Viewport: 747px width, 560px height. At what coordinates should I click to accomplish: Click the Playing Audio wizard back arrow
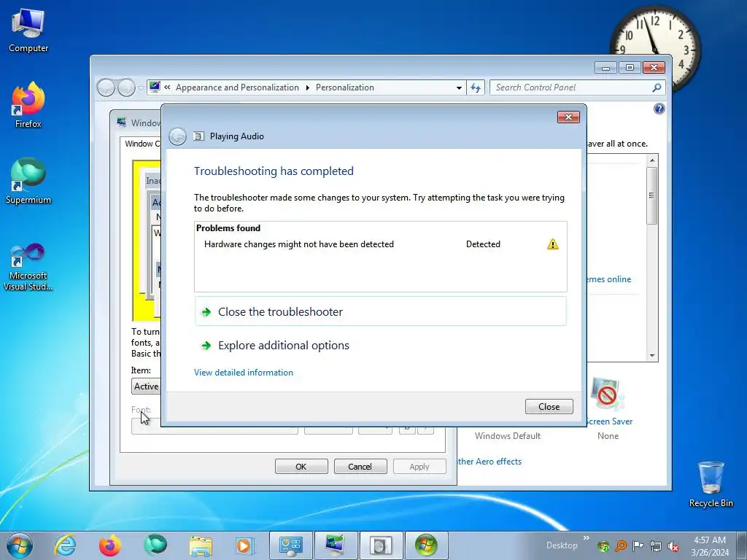coord(178,136)
